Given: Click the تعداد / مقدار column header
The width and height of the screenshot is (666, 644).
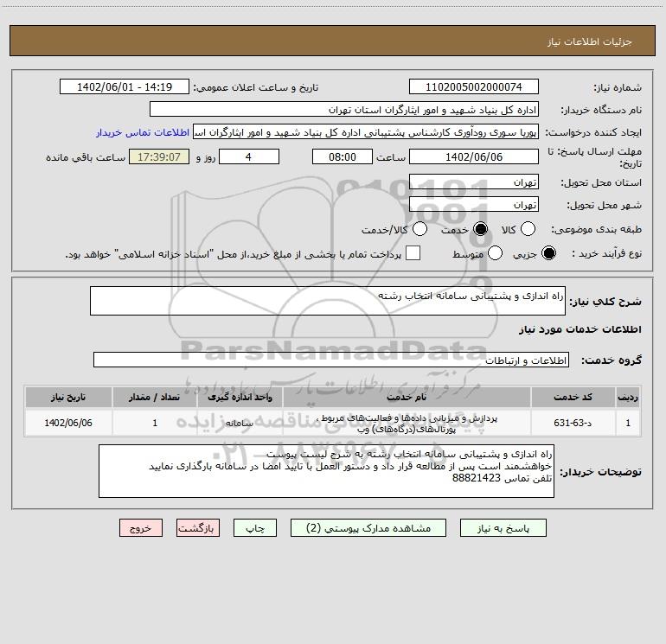Looking at the screenshot, I should (154, 397).
